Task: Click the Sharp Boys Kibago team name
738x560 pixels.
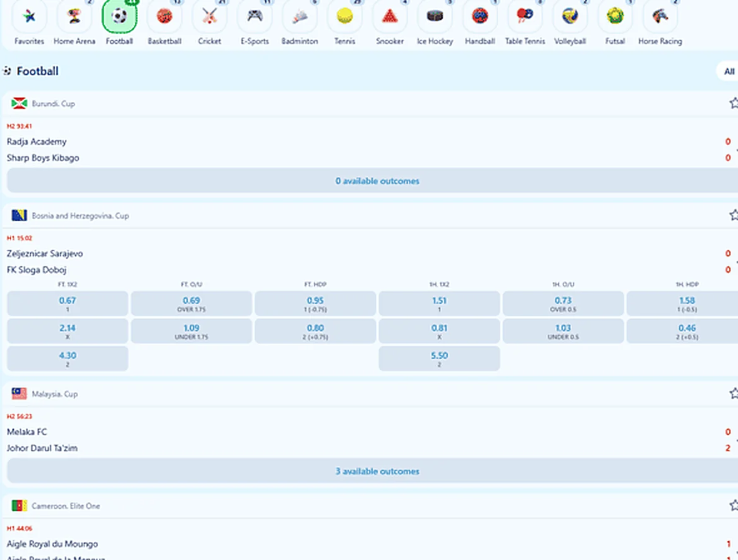Action: tap(43, 158)
